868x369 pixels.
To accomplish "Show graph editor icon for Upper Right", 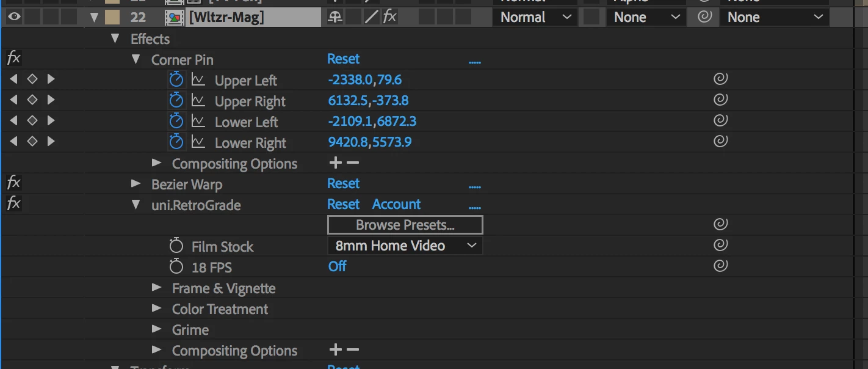I will [x=198, y=100].
